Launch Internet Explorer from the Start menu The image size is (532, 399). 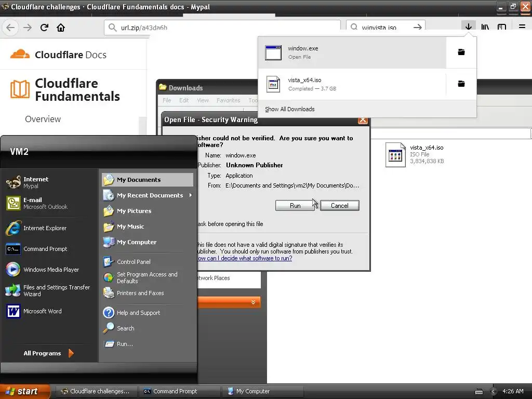pos(49,228)
